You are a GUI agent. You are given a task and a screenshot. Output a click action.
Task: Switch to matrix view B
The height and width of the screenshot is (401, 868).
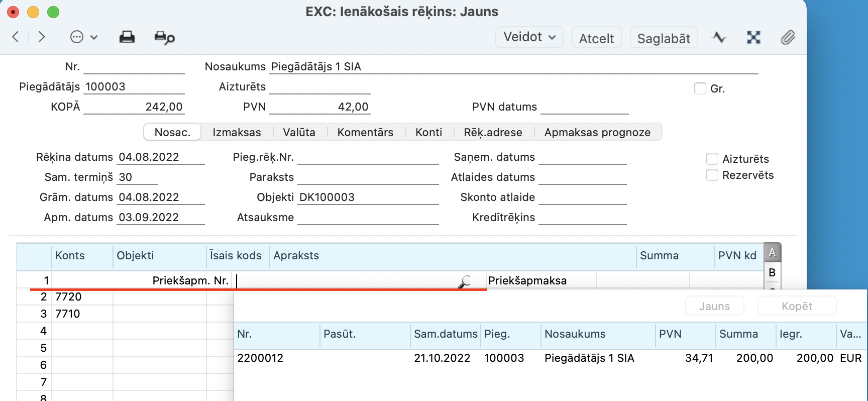[x=772, y=273]
